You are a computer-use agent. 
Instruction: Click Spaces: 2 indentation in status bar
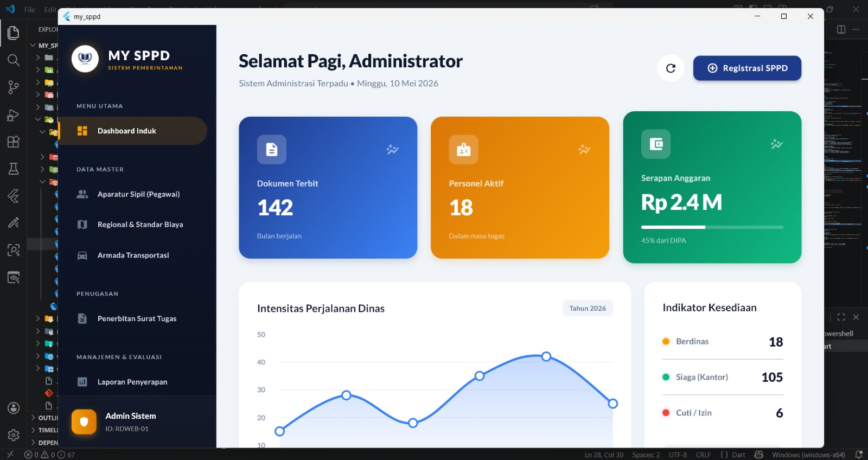646,455
